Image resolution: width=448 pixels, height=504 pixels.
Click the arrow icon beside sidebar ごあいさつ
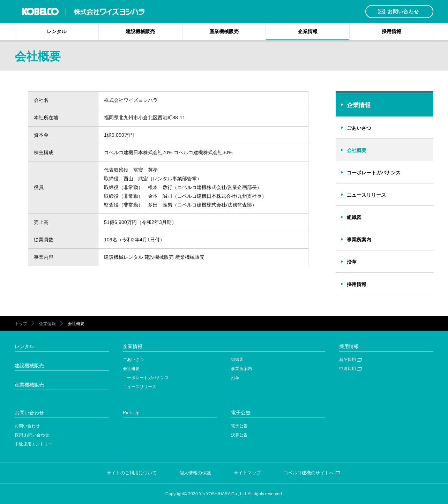coord(342,128)
